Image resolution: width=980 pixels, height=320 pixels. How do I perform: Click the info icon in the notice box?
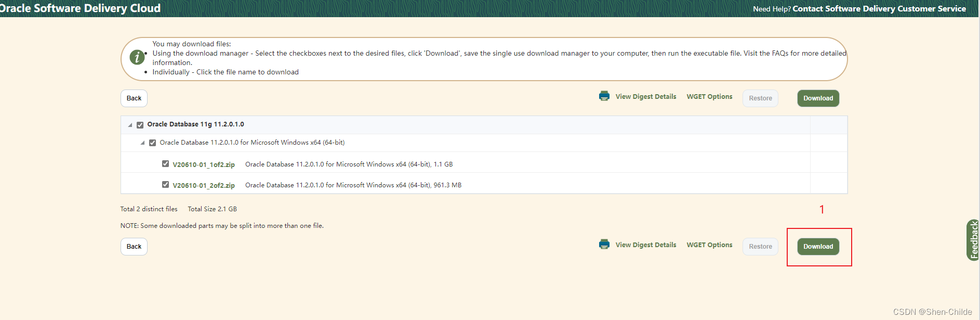(137, 57)
